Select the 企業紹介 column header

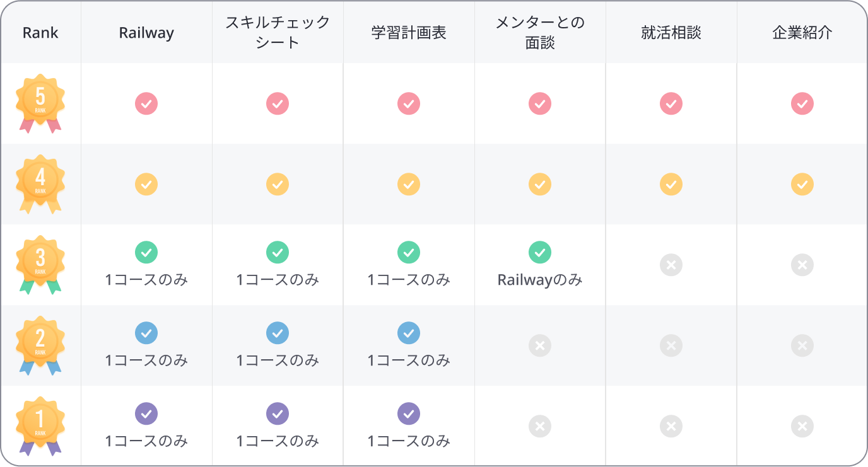pos(802,33)
